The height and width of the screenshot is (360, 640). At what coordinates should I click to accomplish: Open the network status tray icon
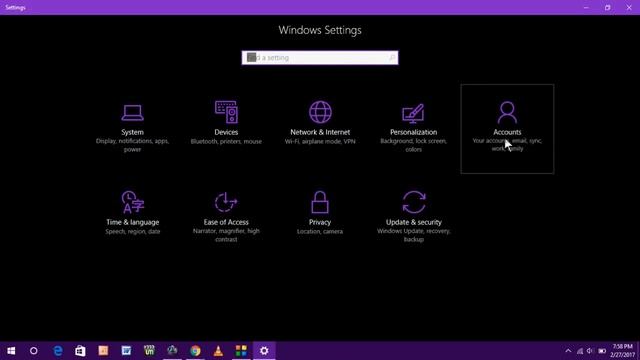click(x=580, y=351)
